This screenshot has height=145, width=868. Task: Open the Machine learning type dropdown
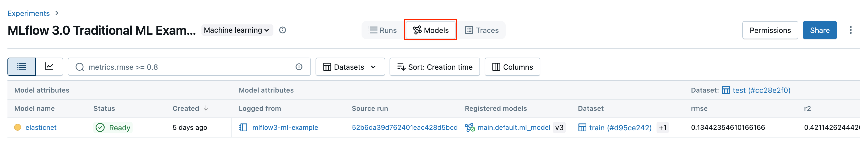pos(237,30)
